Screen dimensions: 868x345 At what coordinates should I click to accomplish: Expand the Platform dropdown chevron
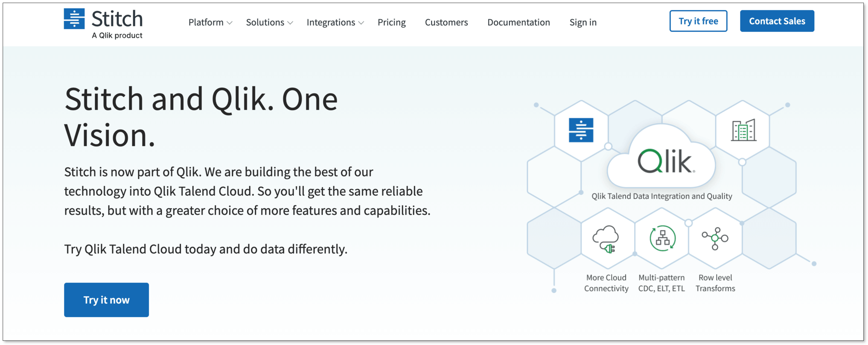click(229, 23)
